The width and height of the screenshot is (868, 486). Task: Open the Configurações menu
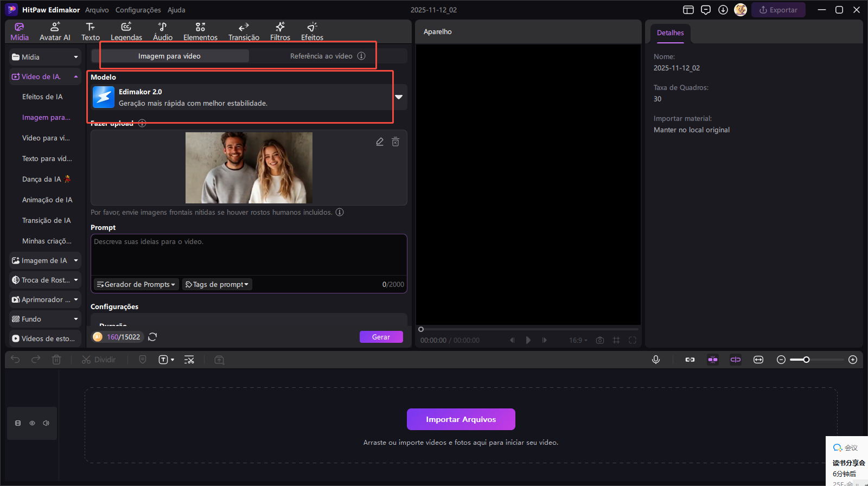[138, 10]
